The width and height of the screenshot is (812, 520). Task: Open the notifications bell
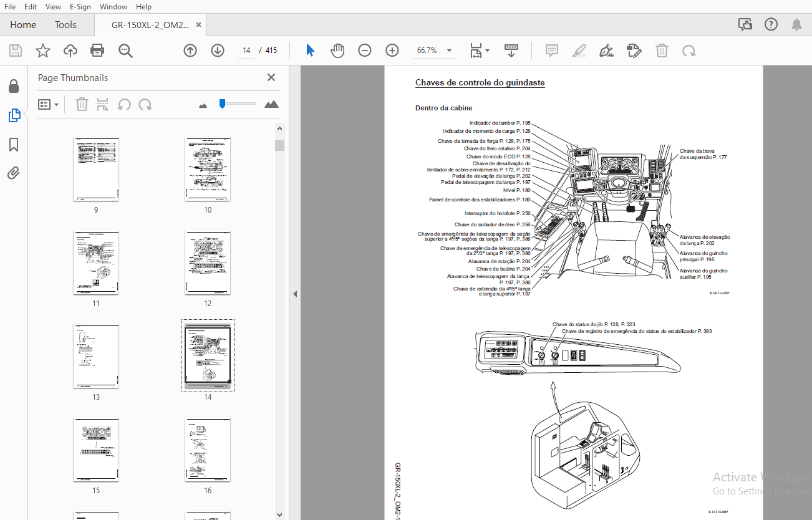click(796, 25)
